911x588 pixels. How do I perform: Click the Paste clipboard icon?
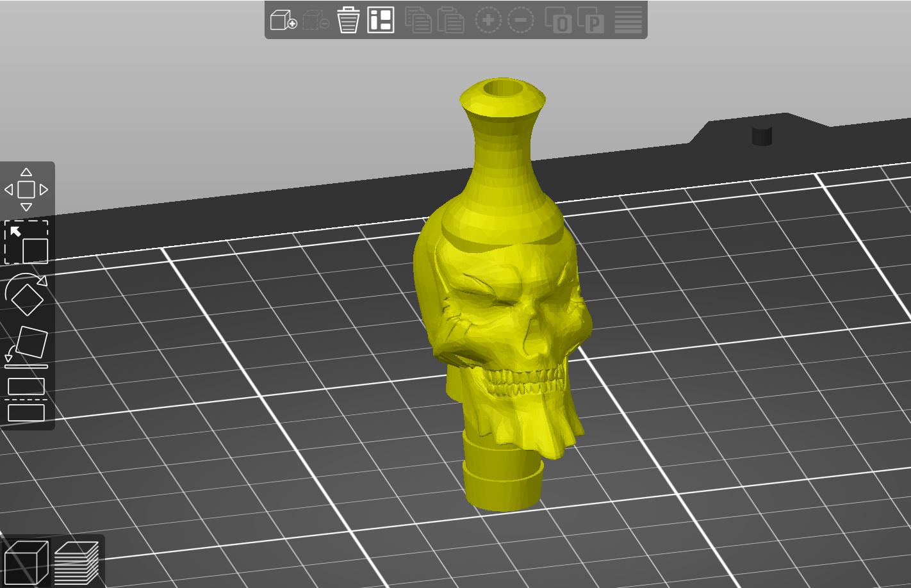coord(450,20)
